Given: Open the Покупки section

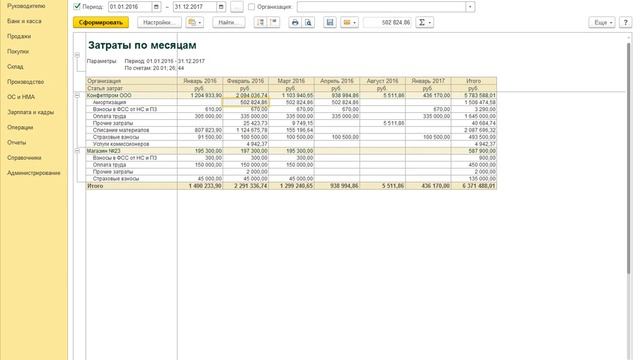Looking at the screenshot, I should coord(18,51).
